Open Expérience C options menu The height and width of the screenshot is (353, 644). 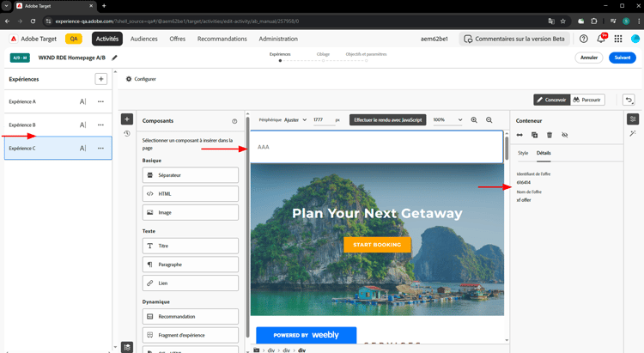[x=100, y=149]
